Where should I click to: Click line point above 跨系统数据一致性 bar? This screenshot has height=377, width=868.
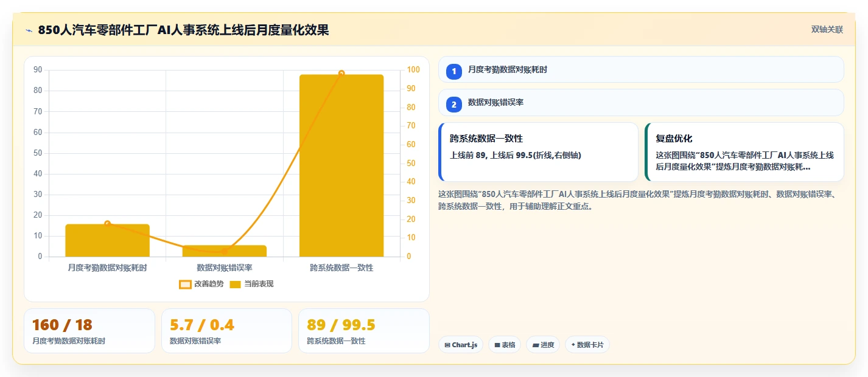[x=341, y=74]
